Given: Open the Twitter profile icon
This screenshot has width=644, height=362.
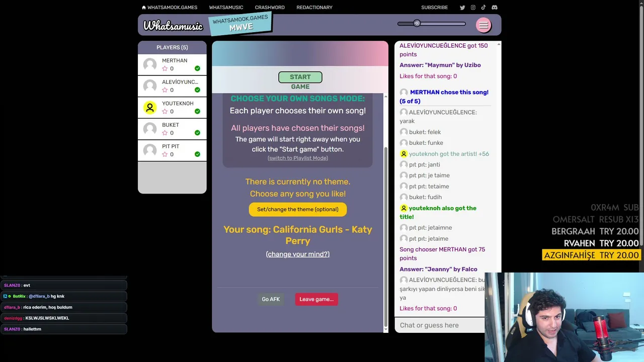Looking at the screenshot, I should [x=462, y=8].
